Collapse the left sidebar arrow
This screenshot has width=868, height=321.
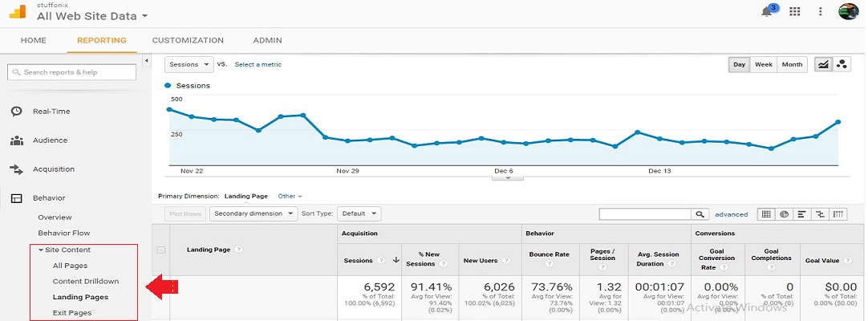(146, 60)
